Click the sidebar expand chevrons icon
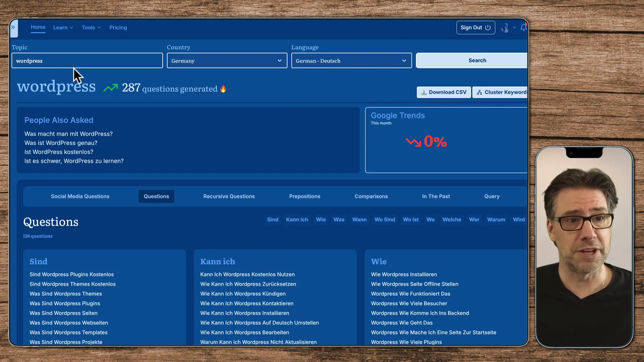644x362 pixels. tap(13, 27)
